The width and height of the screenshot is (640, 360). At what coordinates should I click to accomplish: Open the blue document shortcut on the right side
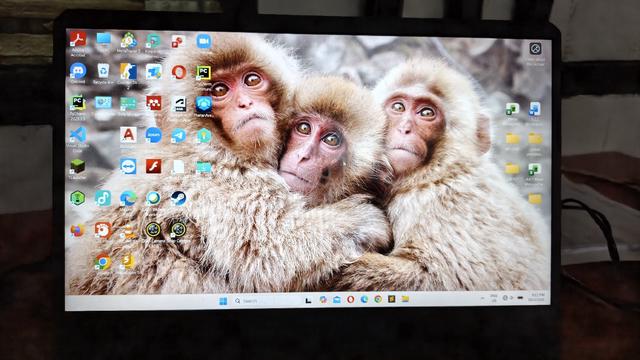[534, 109]
